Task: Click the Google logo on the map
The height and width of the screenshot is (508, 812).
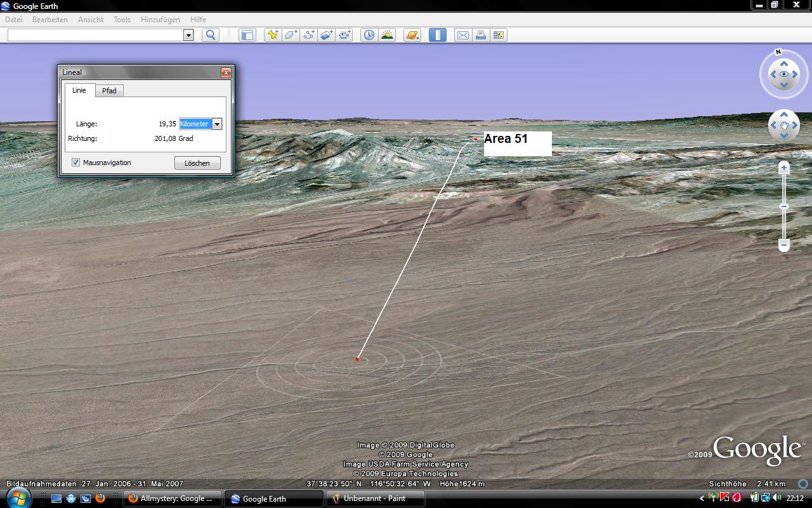Action: [757, 450]
